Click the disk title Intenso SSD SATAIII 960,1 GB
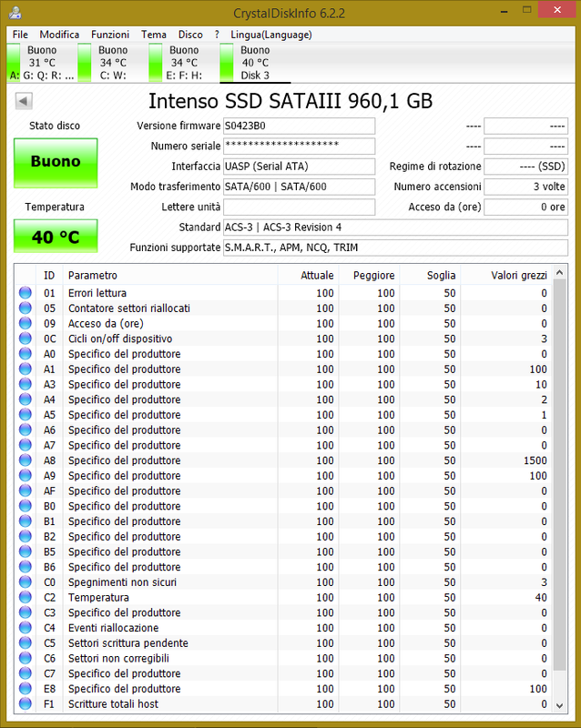The width and height of the screenshot is (581, 728). tap(290, 101)
